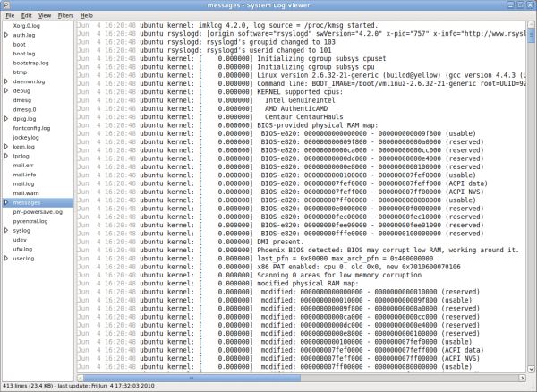
Task: Select kern.log label in sidebar
Action: 23,147
